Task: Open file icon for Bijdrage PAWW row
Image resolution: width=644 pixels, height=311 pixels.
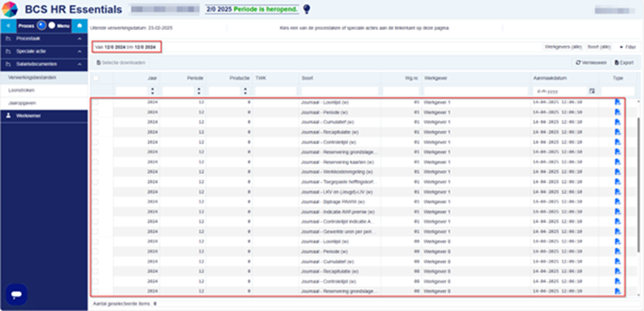Action: (x=617, y=202)
